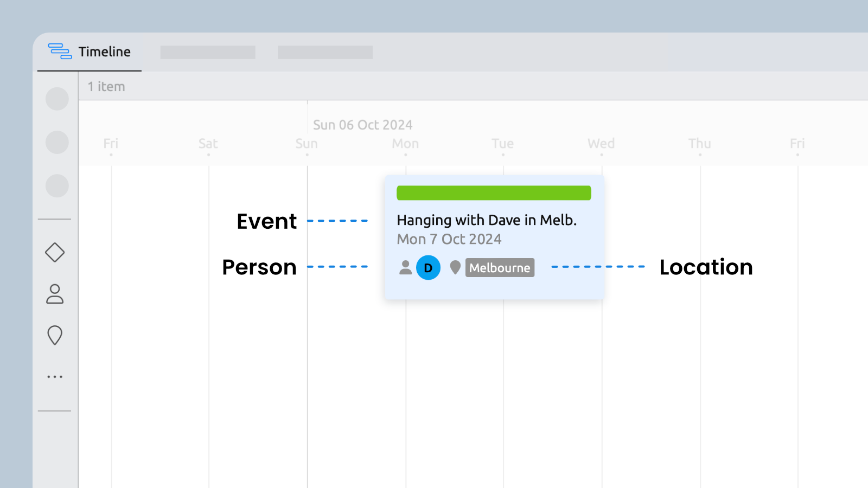Open the "Hanging with Dave in Melb." event
Viewport: 868px width, 488px height.
pos(487,220)
